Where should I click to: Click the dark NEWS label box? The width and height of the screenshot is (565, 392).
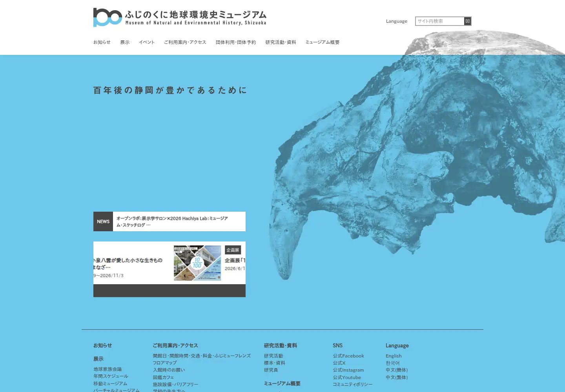pyautogui.click(x=103, y=221)
